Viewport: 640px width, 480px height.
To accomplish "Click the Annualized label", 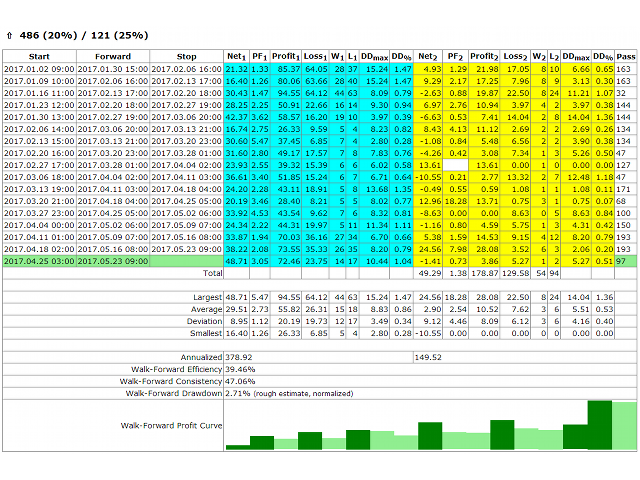I will point(201,357).
